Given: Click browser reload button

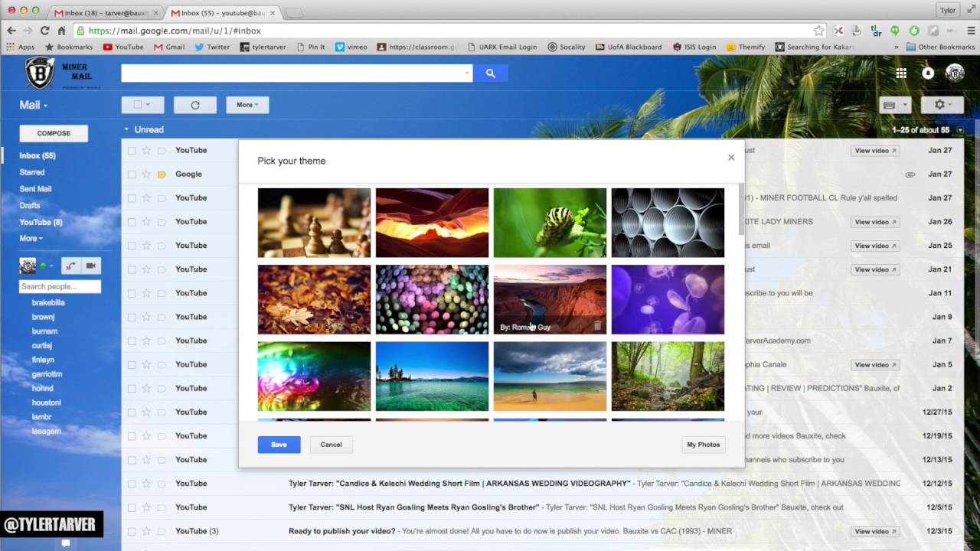Looking at the screenshot, I should pyautogui.click(x=44, y=31).
